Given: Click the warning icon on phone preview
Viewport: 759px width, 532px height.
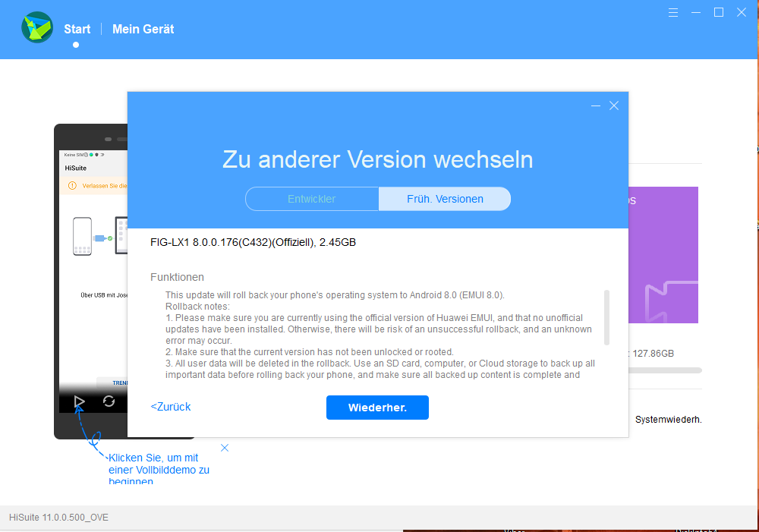Looking at the screenshot, I should (72, 185).
